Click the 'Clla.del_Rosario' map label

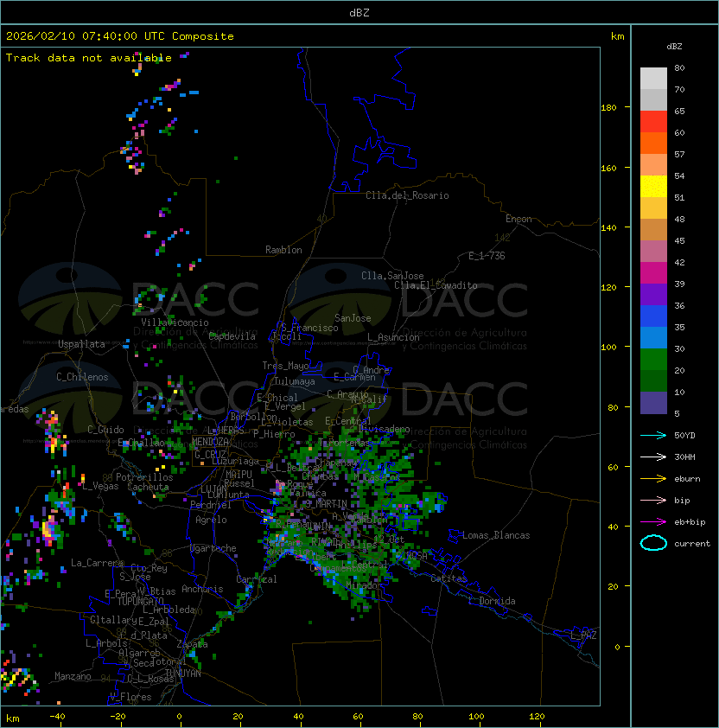(407, 195)
